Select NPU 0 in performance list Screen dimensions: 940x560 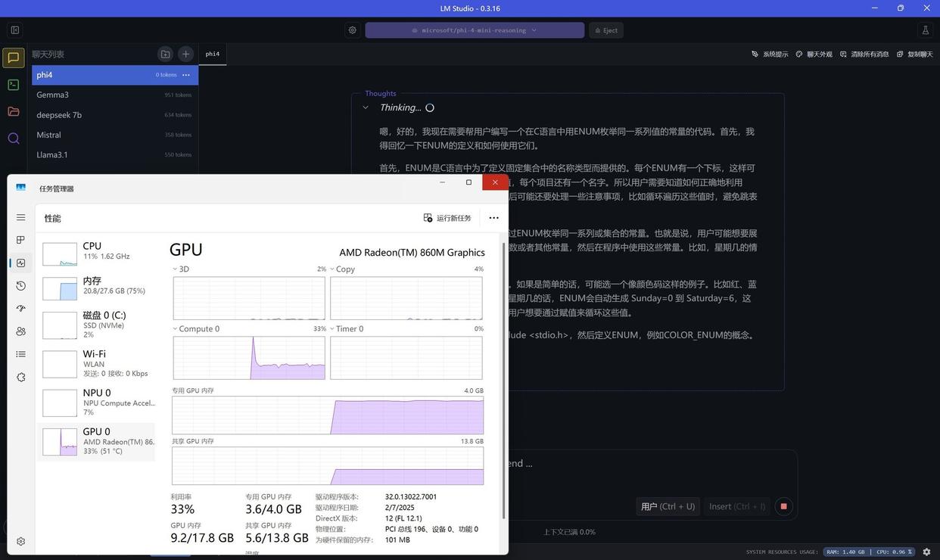[96, 402]
